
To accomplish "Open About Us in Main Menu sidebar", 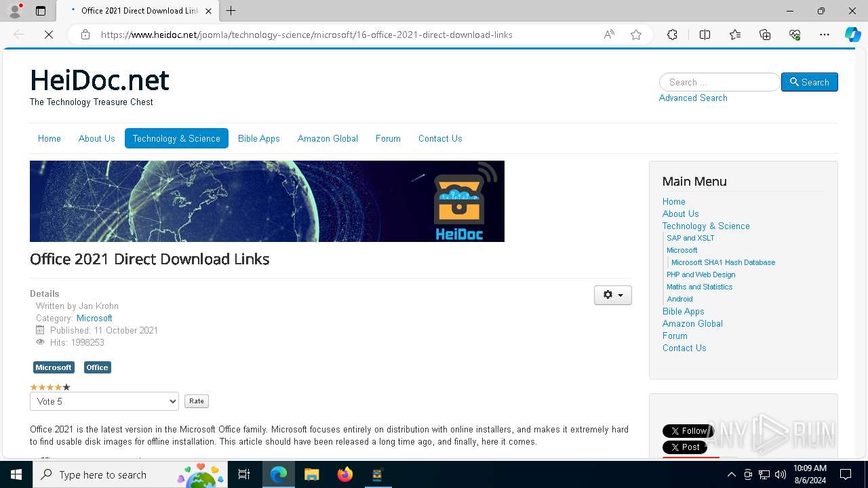I will [680, 213].
